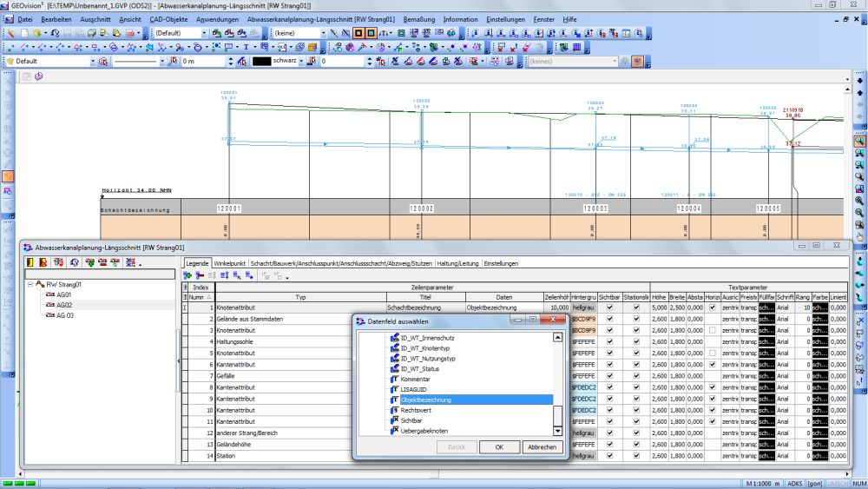This screenshot has width=868, height=489.
Task: Open the (Default) dropdown in the top toolbar
Action: pos(205,33)
